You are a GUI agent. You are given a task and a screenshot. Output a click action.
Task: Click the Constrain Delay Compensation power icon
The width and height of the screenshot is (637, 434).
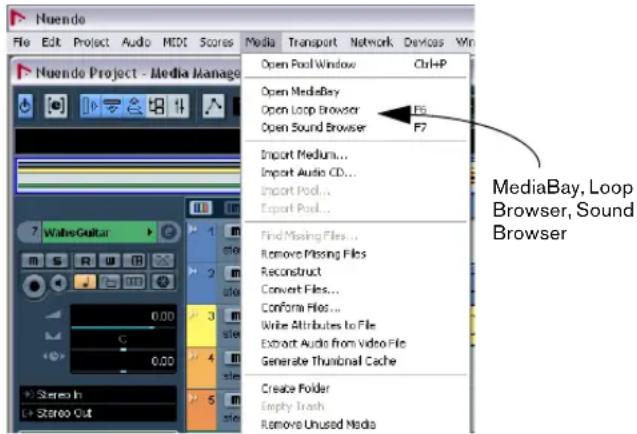point(25,106)
